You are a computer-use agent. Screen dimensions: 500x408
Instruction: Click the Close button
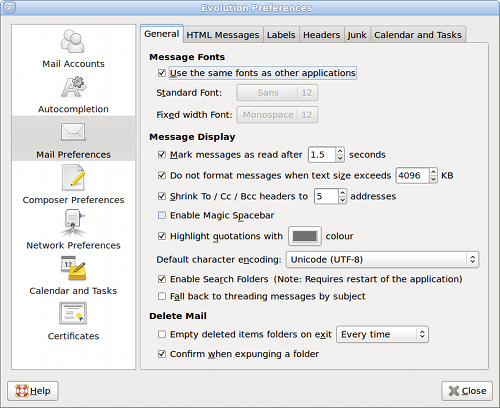pos(467,391)
